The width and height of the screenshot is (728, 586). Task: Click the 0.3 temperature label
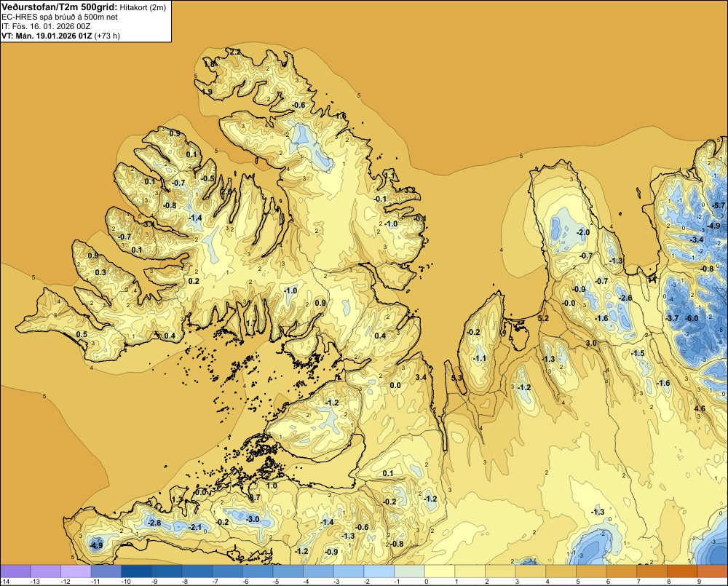tap(100, 272)
